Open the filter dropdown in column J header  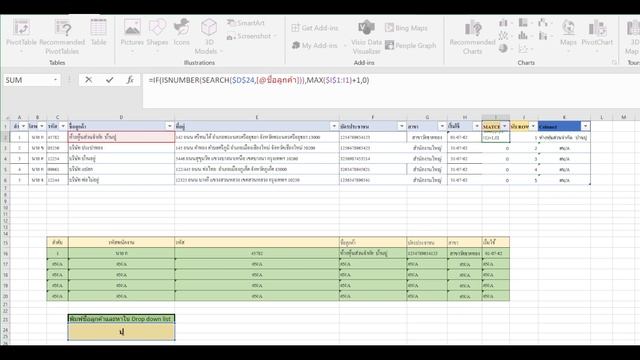point(533,126)
